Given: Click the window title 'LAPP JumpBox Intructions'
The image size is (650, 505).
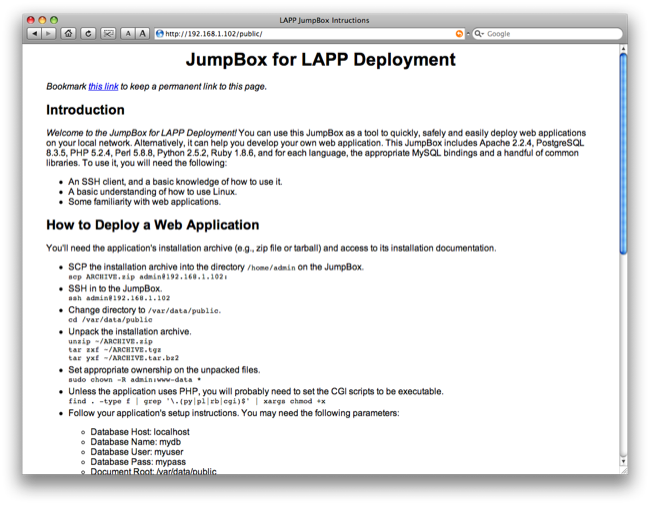Looking at the screenshot, I should [x=324, y=20].
